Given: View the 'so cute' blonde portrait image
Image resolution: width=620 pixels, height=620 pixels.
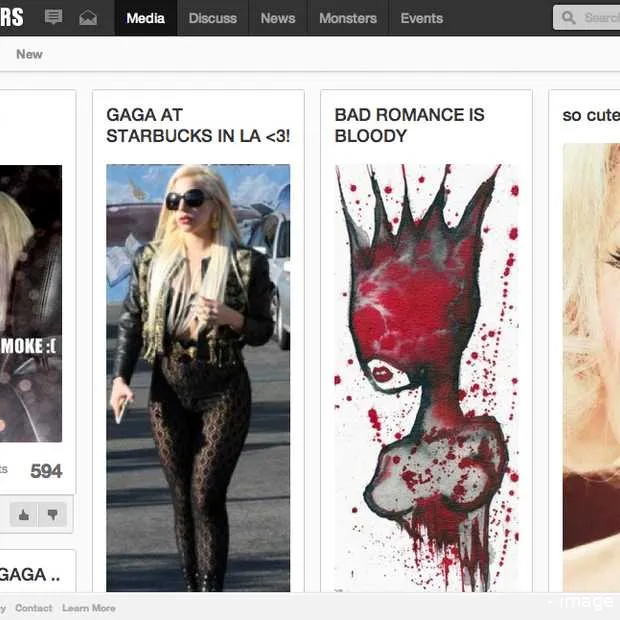Looking at the screenshot, I should click(592, 368).
